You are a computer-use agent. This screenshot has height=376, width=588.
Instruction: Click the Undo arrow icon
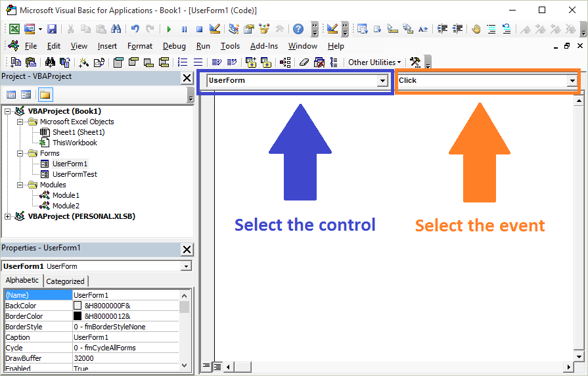[x=135, y=29]
